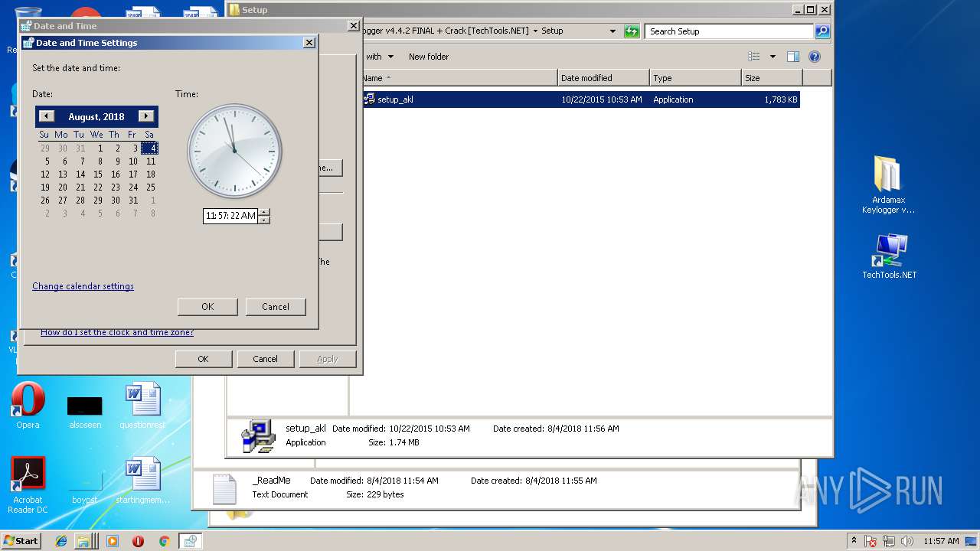Click setup_akl icon in details pane

[258, 436]
